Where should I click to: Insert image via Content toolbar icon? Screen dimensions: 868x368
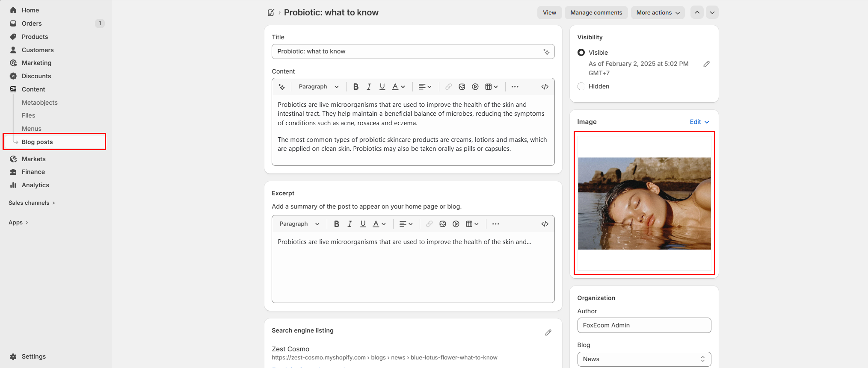[462, 87]
